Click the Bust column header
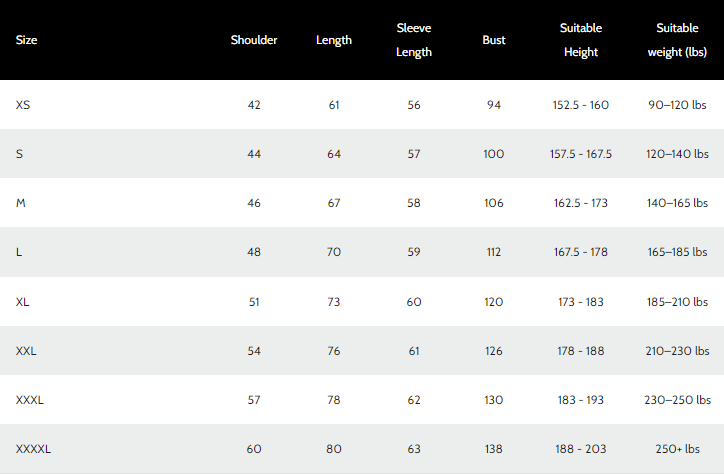 click(x=494, y=41)
